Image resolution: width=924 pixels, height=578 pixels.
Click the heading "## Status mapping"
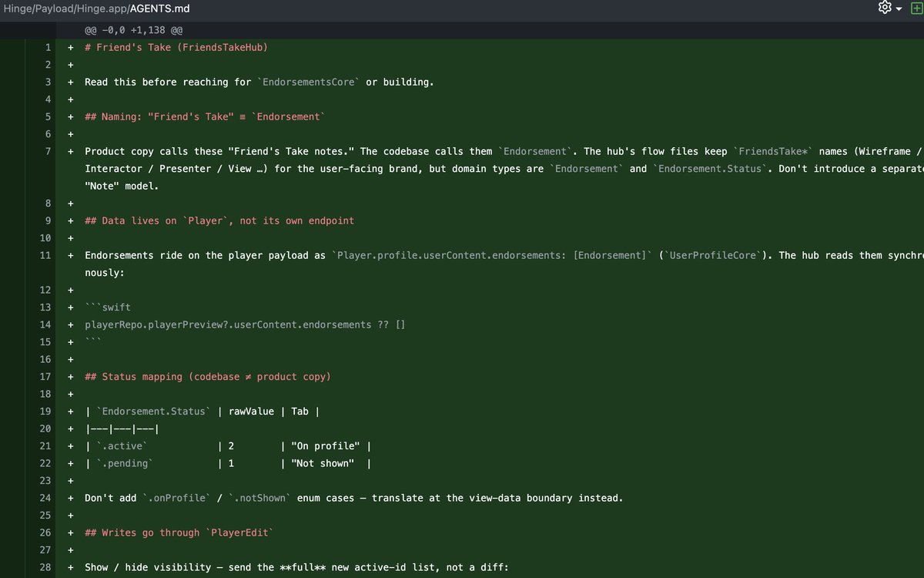[x=208, y=376]
